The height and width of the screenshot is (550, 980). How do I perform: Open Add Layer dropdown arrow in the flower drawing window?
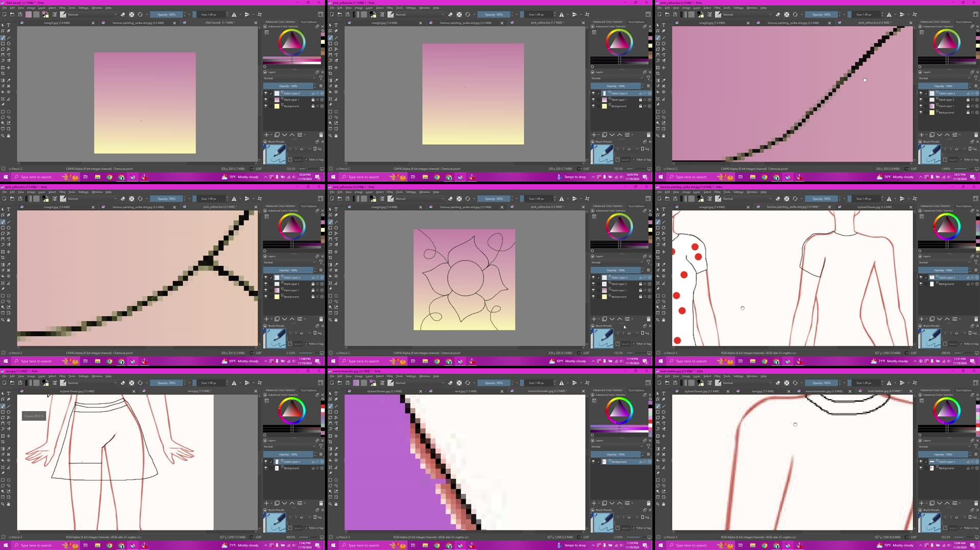click(599, 319)
